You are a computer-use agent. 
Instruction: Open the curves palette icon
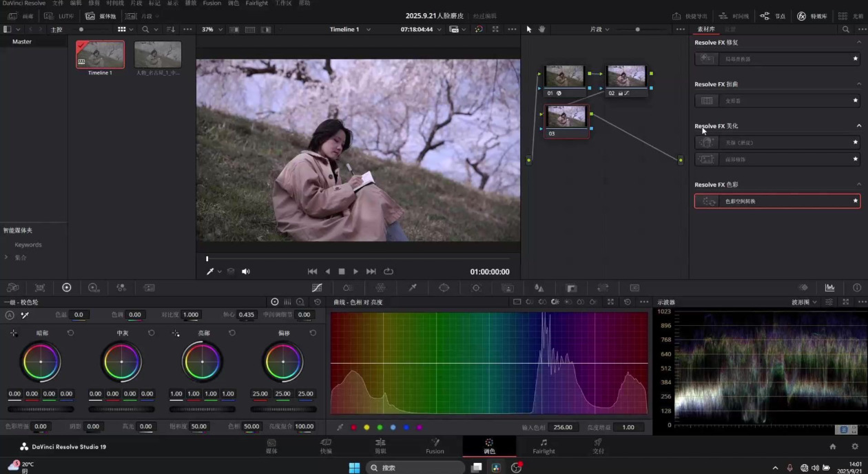pyautogui.click(x=317, y=288)
